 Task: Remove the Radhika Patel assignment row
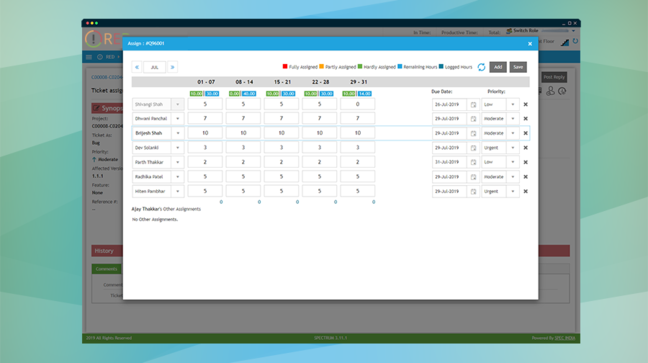click(526, 177)
